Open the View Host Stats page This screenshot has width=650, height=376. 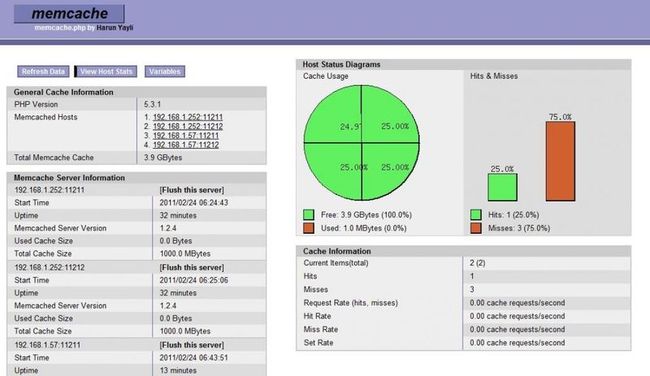pyautogui.click(x=106, y=71)
